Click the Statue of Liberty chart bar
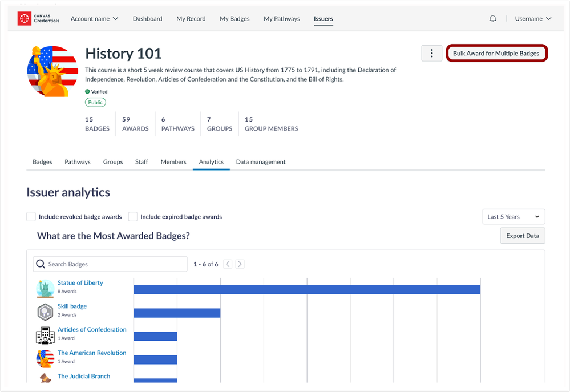The width and height of the screenshot is (570, 392). coord(307,290)
